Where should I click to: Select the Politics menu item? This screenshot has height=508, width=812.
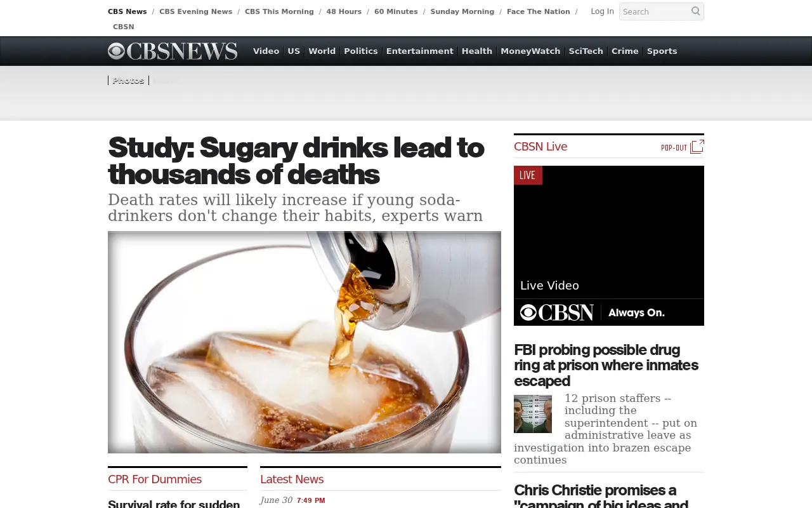coord(361,51)
